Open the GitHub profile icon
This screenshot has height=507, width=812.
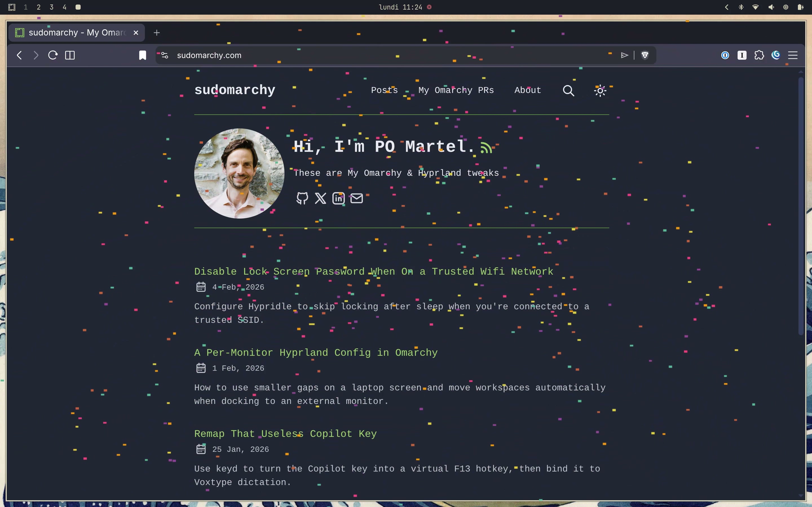click(x=302, y=199)
